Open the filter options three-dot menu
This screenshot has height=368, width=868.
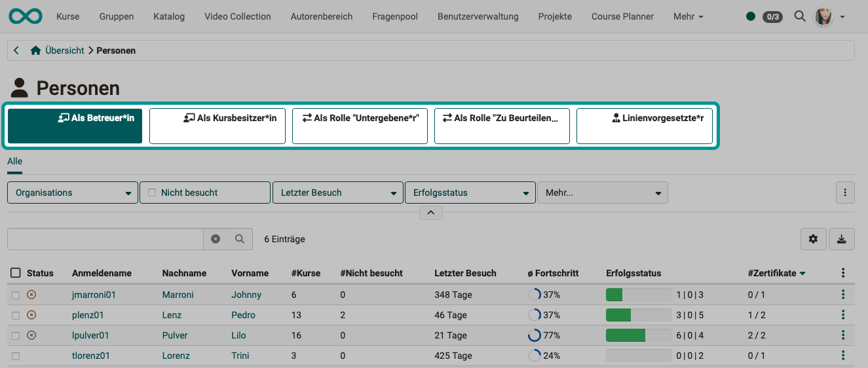pos(845,193)
